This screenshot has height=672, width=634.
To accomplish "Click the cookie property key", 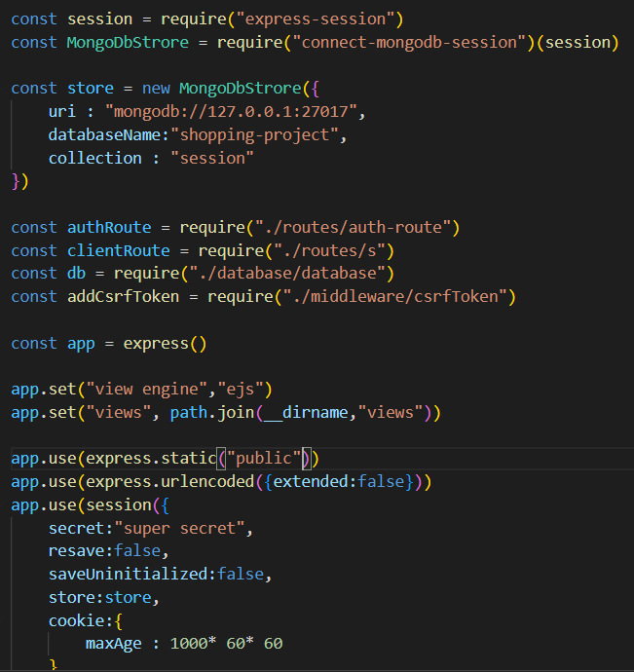I will coord(76,621).
